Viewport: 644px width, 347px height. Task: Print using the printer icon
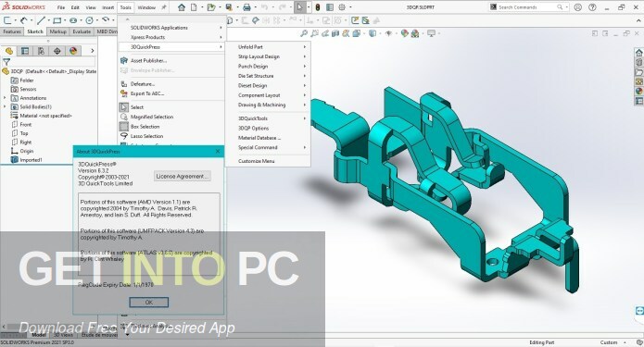tap(246, 7)
